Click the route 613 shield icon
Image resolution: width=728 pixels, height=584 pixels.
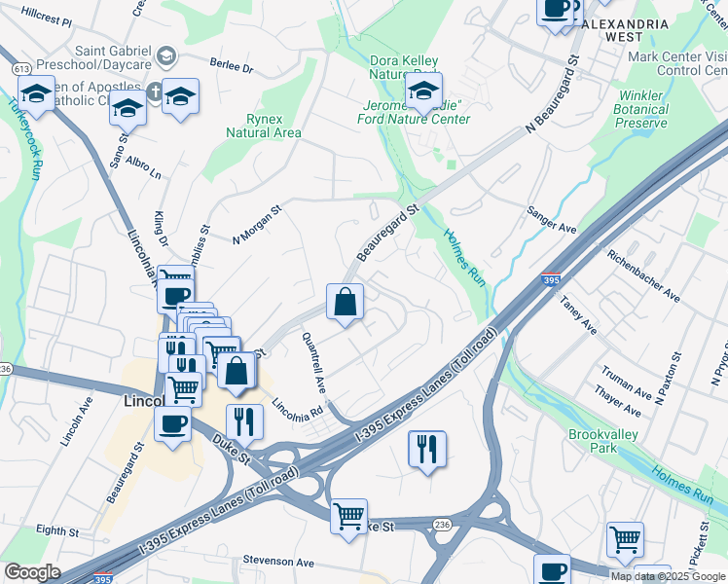point(21,69)
